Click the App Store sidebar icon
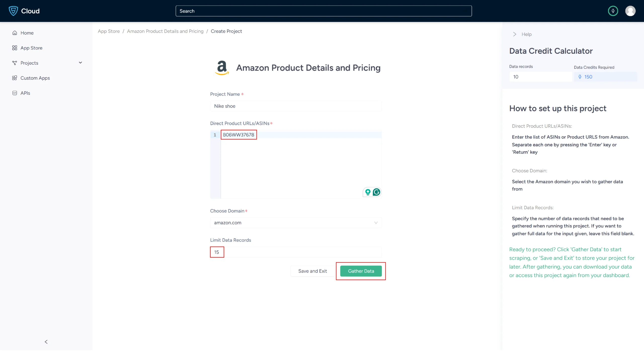This screenshot has height=351, width=644. pos(15,48)
